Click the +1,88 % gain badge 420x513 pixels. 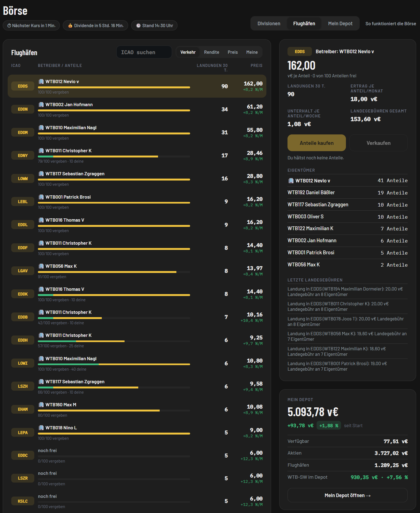(x=329, y=425)
